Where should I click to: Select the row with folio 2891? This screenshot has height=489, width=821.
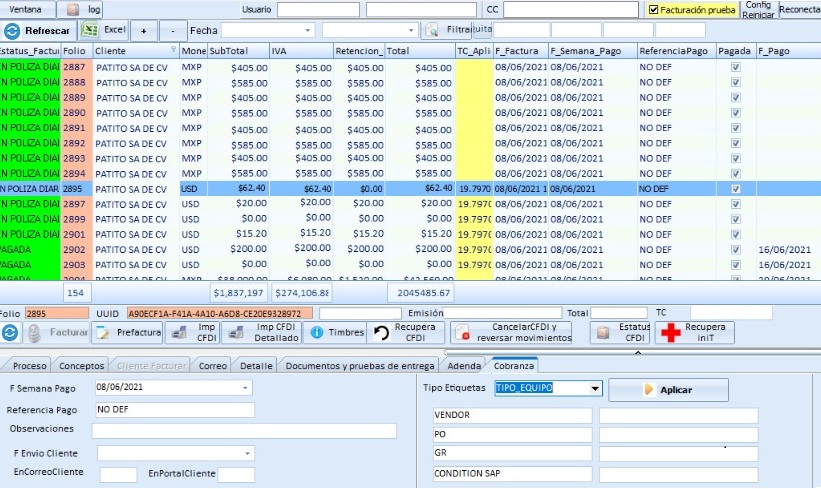pyautogui.click(x=410, y=128)
